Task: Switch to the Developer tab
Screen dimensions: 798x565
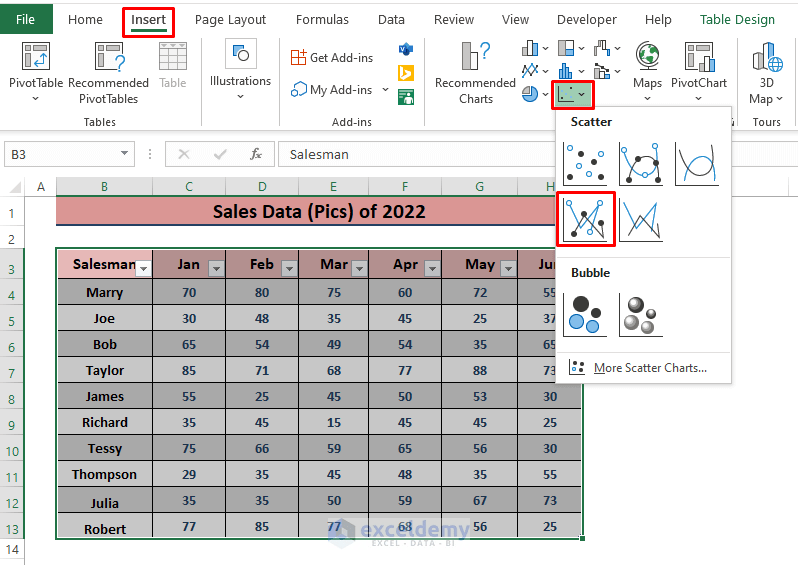Action: point(586,19)
